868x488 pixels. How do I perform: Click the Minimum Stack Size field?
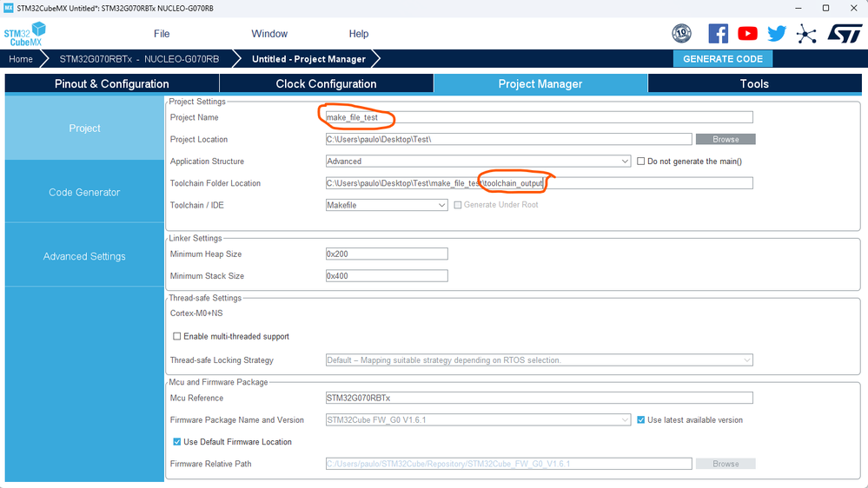387,275
